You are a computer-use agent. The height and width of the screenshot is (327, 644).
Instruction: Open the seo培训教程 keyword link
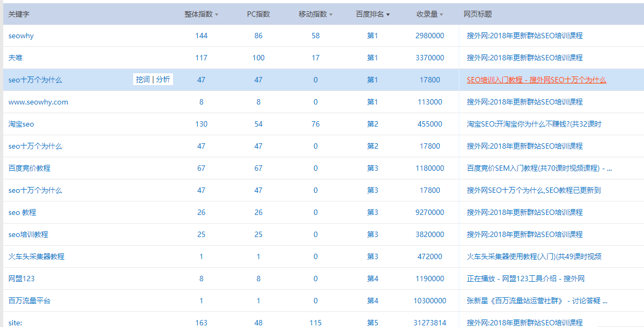pos(29,234)
